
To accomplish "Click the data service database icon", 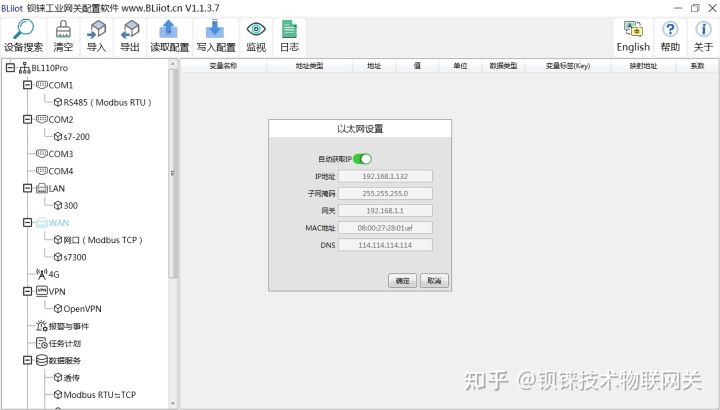I will [x=42, y=360].
